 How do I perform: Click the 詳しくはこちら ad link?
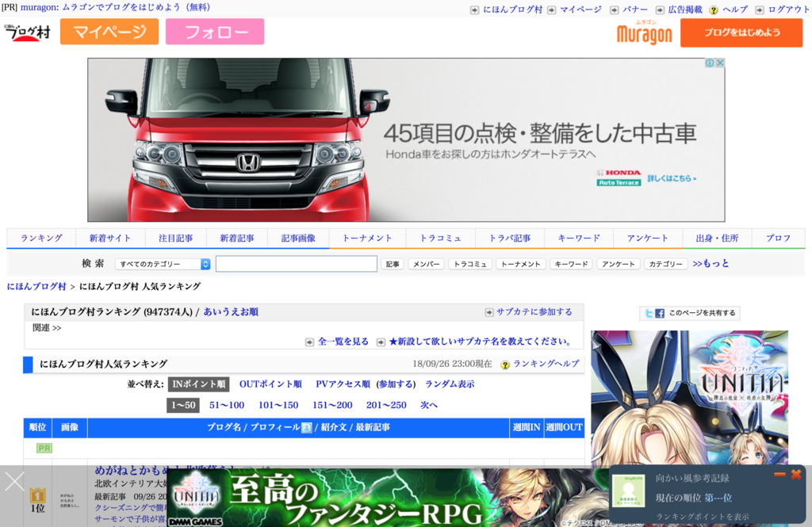671,178
